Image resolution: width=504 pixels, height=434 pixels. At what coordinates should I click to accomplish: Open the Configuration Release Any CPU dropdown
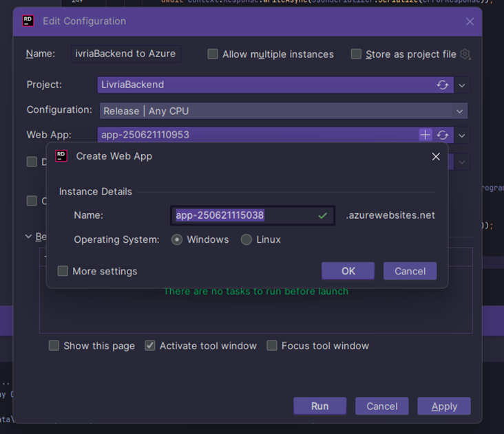click(284, 111)
